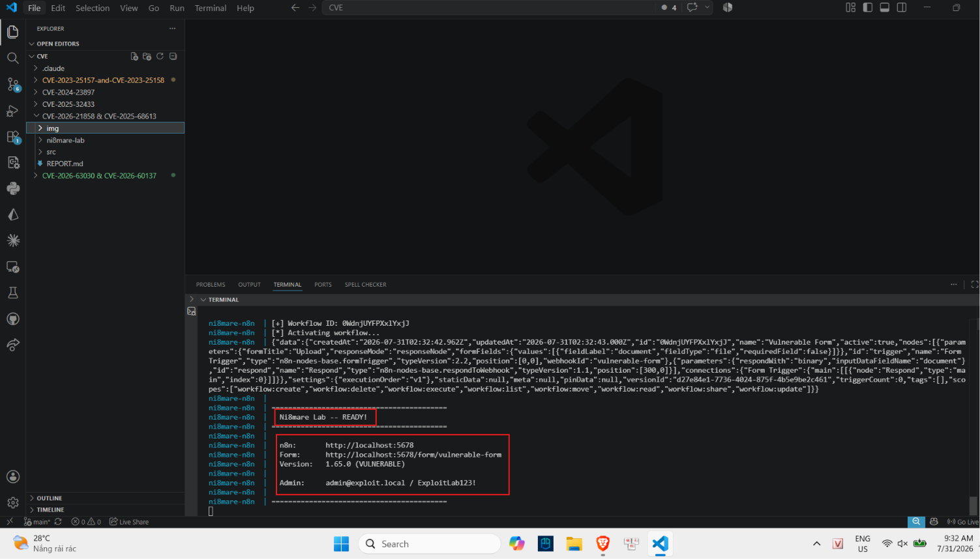Open Explorer views and more actions menu
The width and height of the screenshot is (980, 559).
172,29
